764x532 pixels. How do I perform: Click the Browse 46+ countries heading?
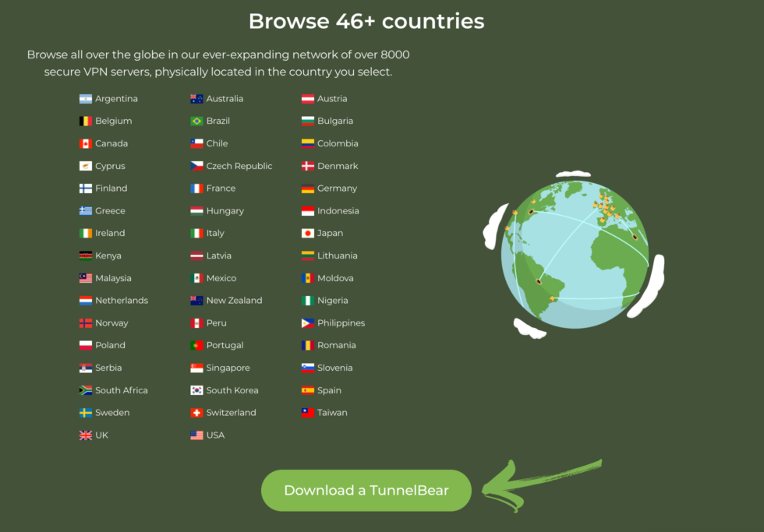366,21
